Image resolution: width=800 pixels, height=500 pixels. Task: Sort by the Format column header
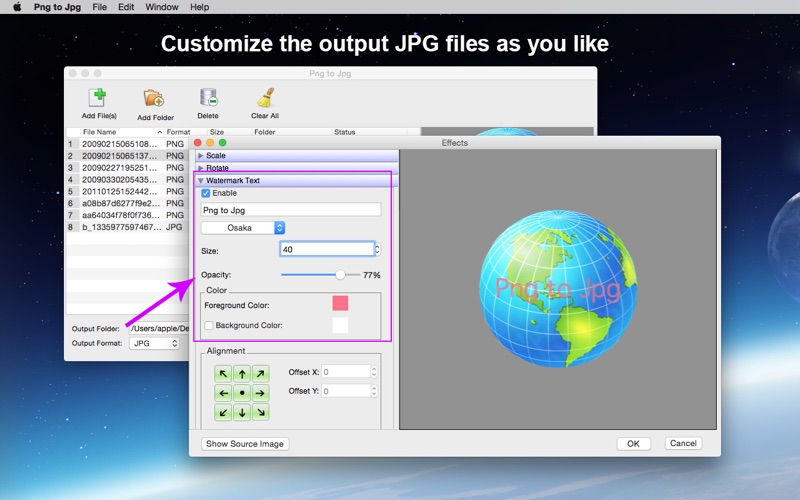[177, 132]
